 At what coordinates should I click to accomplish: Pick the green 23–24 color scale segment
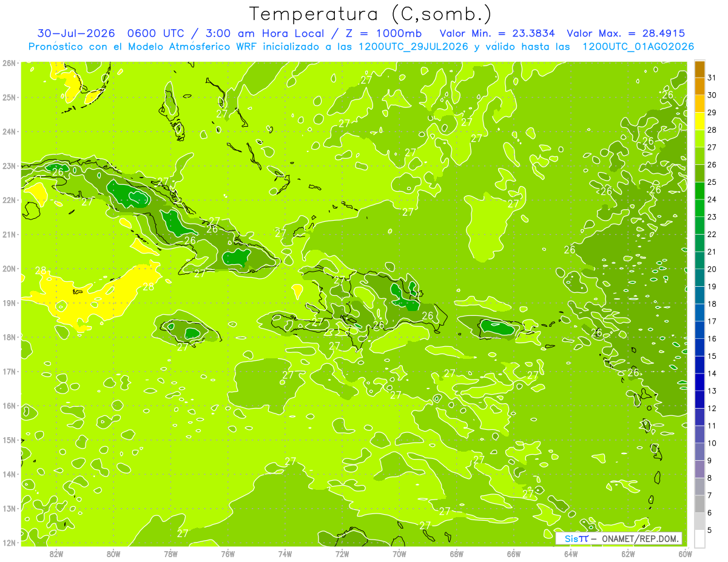tap(699, 208)
